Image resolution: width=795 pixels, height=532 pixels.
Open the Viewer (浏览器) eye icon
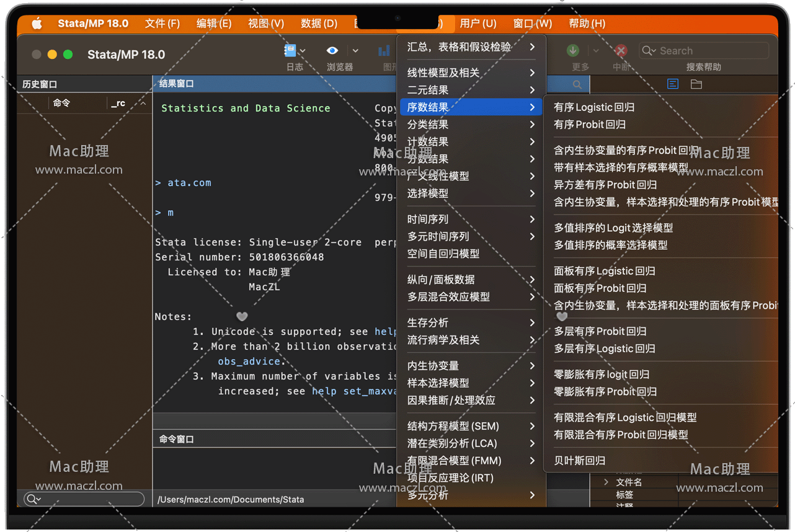click(x=332, y=51)
